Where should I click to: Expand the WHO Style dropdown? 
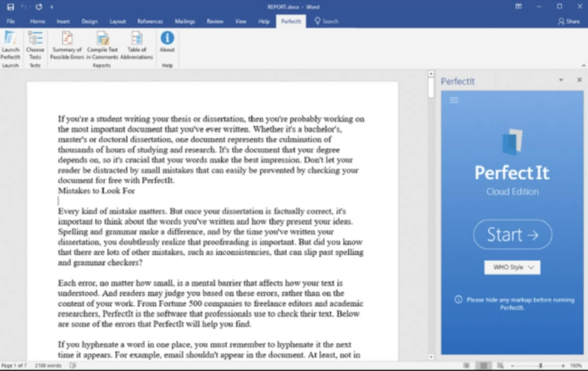[512, 267]
